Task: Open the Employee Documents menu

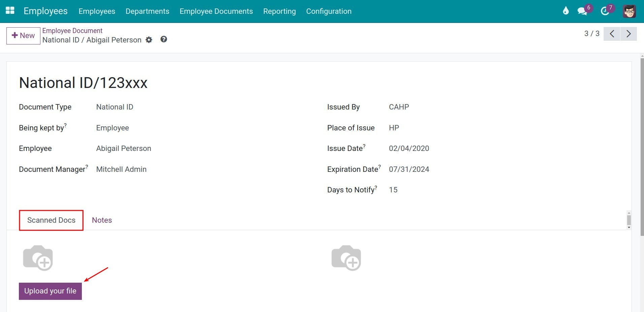Action: click(x=216, y=11)
